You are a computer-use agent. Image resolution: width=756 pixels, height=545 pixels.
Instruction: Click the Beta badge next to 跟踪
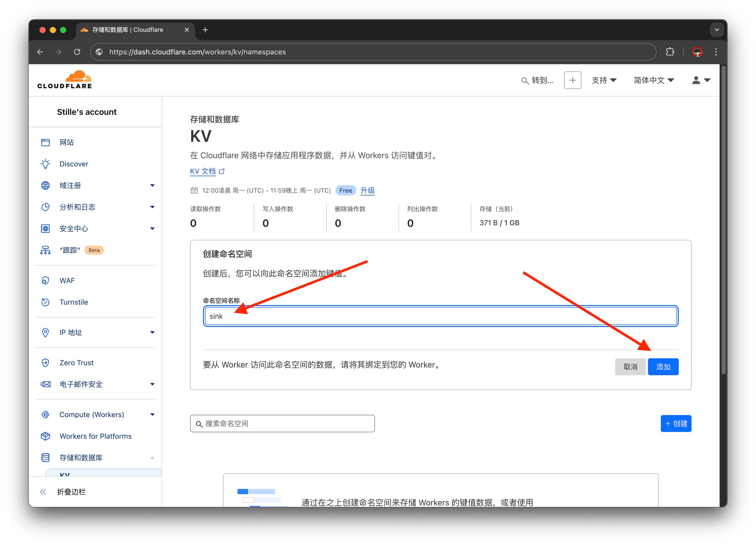tap(94, 250)
